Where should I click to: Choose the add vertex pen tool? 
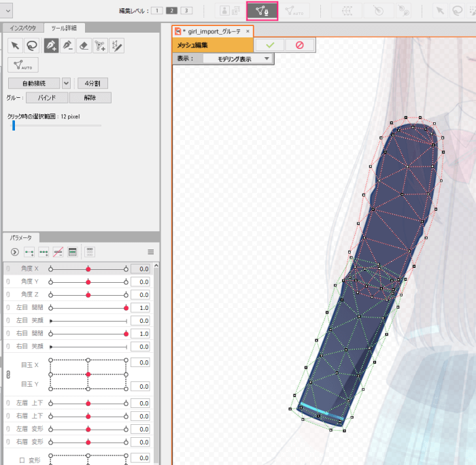[x=50, y=45]
